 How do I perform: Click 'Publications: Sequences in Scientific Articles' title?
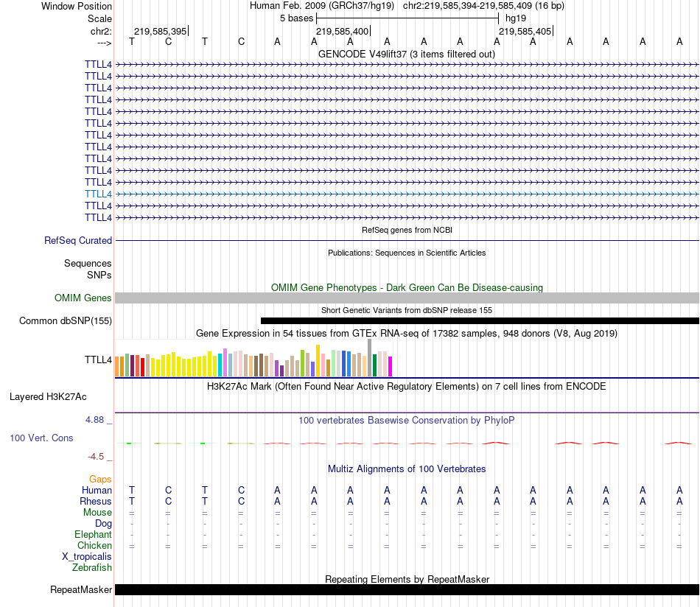coord(407,253)
